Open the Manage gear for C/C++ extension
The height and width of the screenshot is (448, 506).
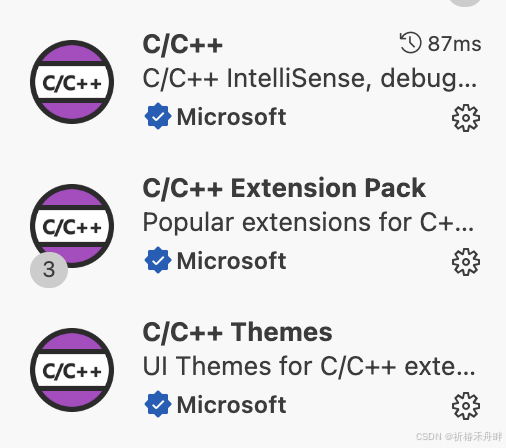466,118
